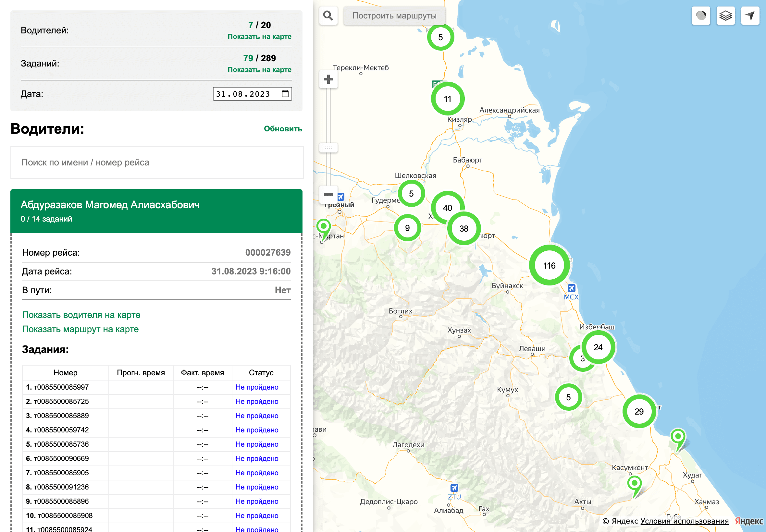Click Показать на карте under Заданий
The height and width of the screenshot is (532, 766).
tap(260, 70)
